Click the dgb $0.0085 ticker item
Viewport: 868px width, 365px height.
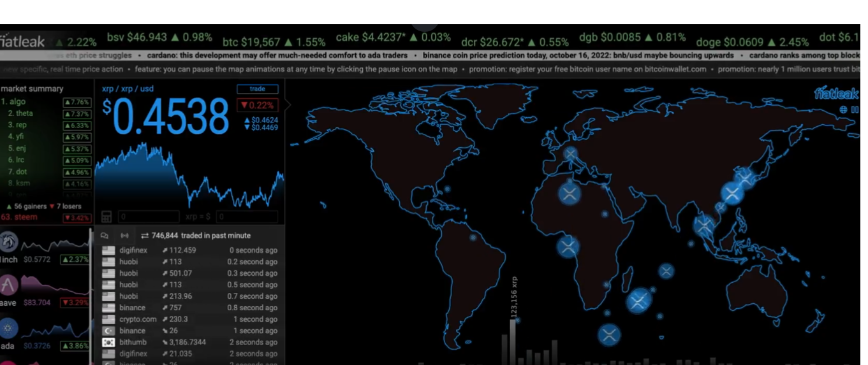tap(633, 38)
